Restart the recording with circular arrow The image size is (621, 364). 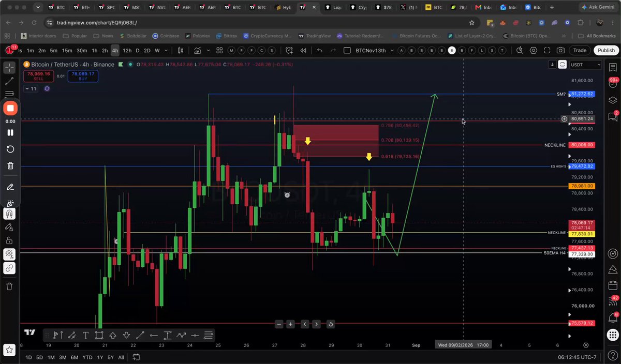10,149
